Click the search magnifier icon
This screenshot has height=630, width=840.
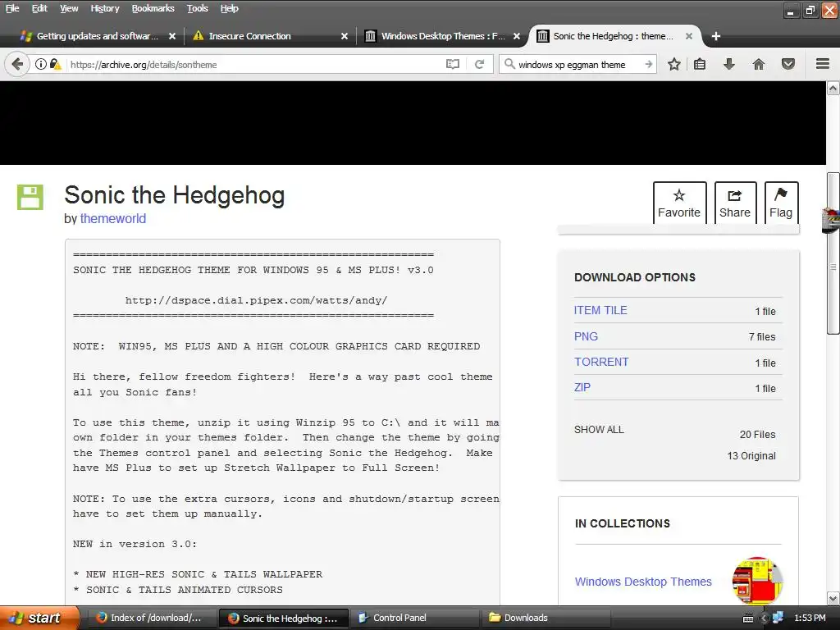click(x=509, y=64)
